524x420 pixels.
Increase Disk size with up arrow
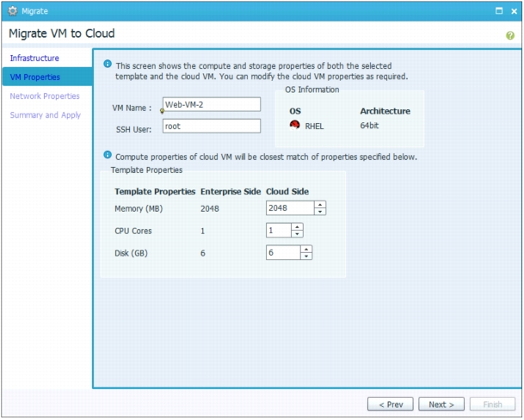(306, 250)
